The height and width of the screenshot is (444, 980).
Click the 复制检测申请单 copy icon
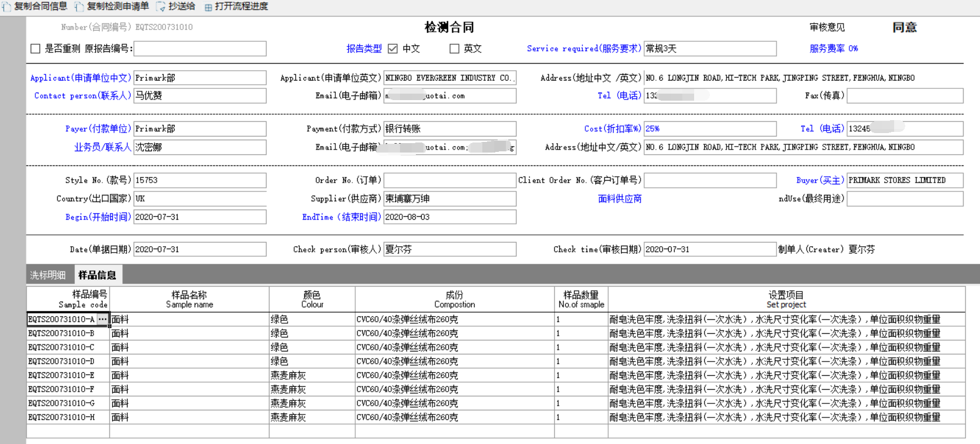(x=79, y=6)
